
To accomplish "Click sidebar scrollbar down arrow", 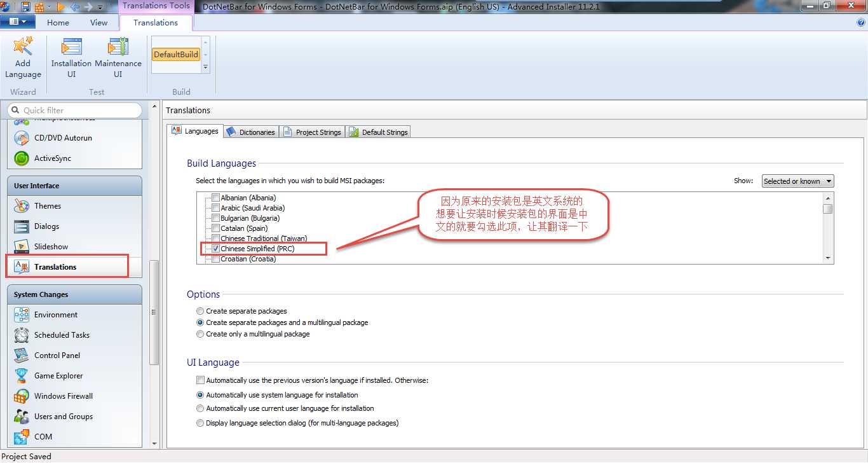I will pyautogui.click(x=154, y=443).
